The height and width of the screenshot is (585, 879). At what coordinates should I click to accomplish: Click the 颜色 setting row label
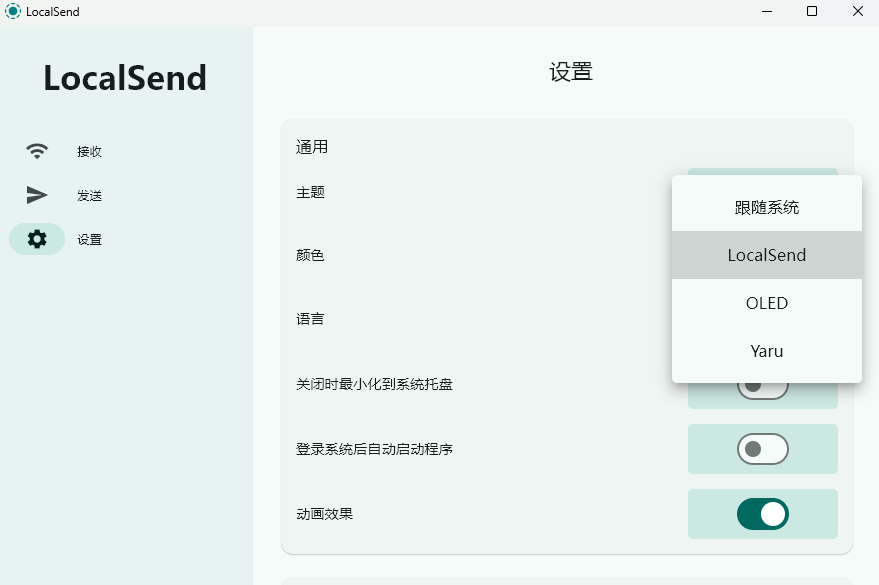point(310,255)
